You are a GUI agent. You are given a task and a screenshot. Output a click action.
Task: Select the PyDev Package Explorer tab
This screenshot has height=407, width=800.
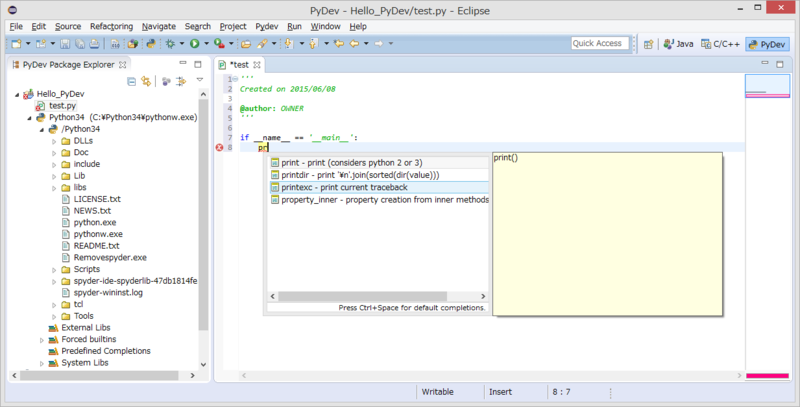[68, 65]
